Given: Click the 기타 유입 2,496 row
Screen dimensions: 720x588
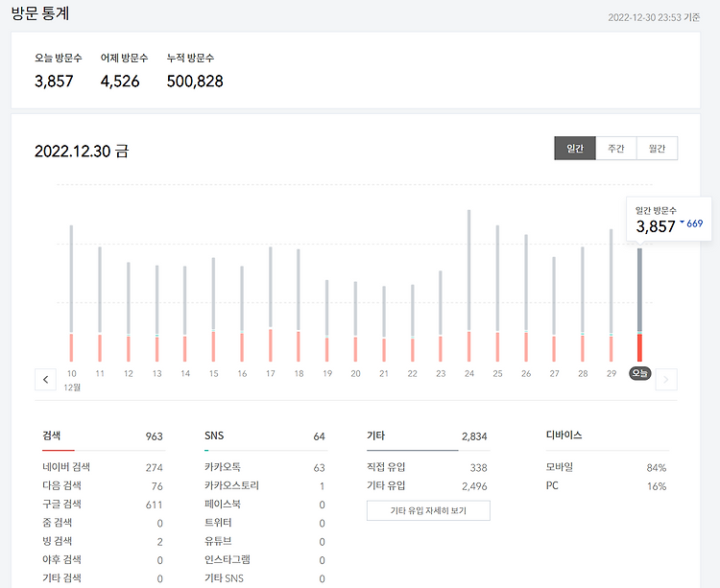Looking at the screenshot, I should point(427,485).
